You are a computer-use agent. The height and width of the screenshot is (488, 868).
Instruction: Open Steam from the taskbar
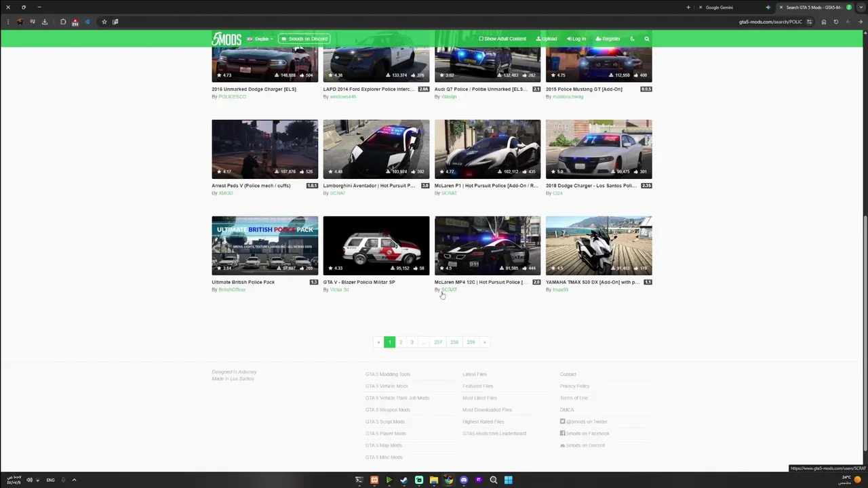(x=404, y=480)
